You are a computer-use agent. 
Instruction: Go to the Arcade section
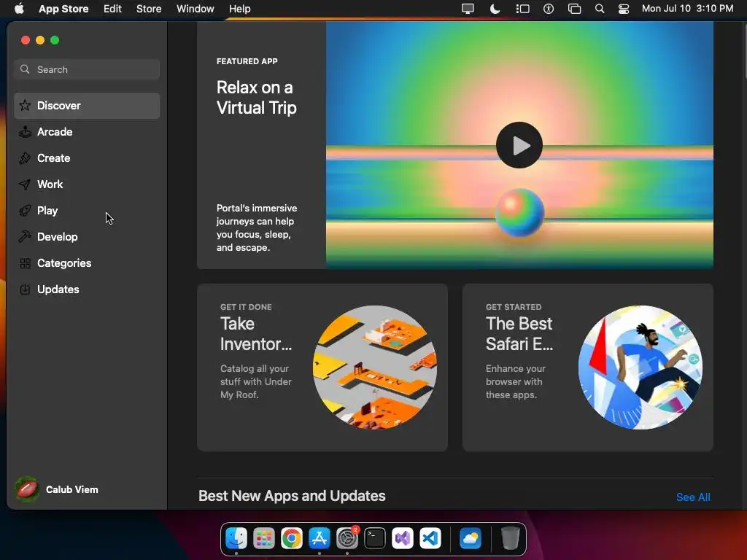87,132
